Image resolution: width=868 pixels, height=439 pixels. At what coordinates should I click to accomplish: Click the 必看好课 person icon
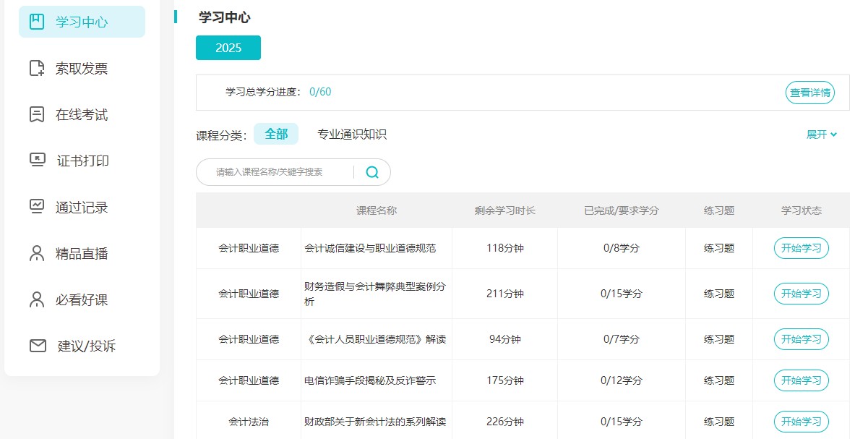[x=37, y=299]
